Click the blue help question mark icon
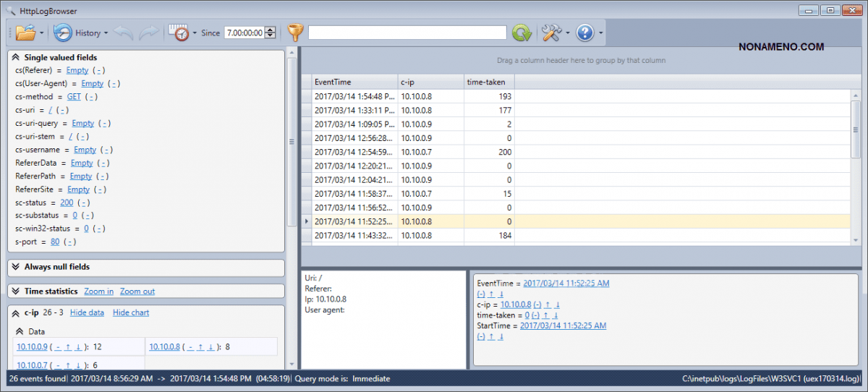The width and height of the screenshot is (868, 392). coord(584,33)
